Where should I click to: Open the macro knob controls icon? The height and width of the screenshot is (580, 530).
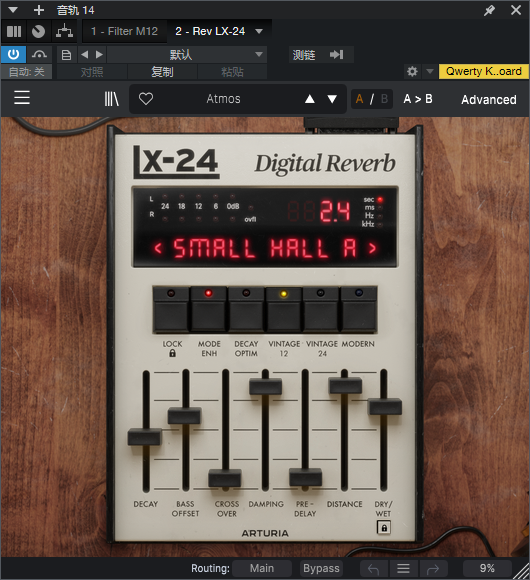point(38,31)
